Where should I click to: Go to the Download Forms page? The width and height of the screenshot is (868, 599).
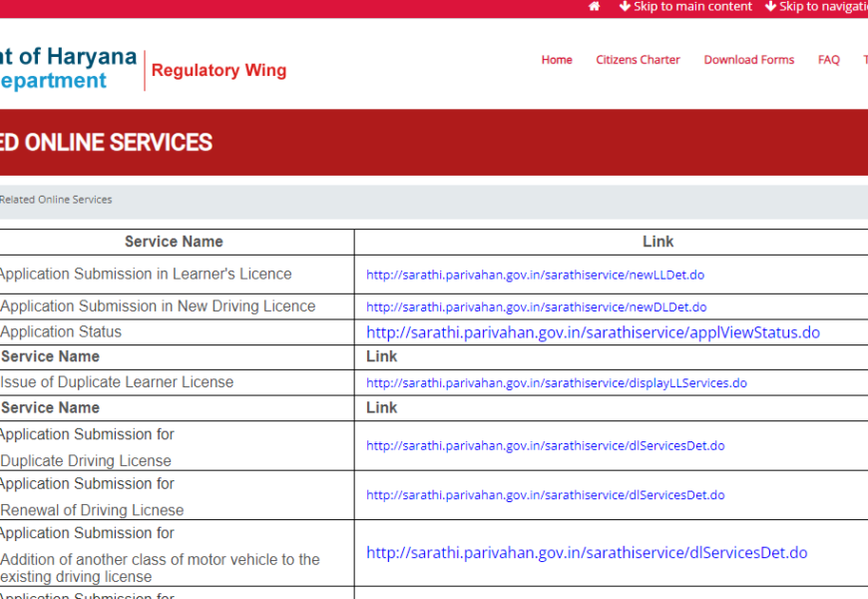[x=748, y=60]
